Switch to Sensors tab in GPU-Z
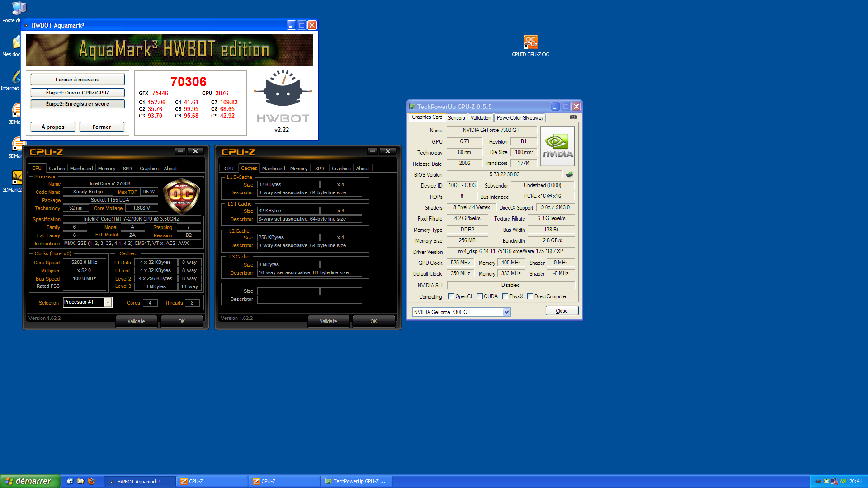The height and width of the screenshot is (488, 868). click(x=456, y=118)
